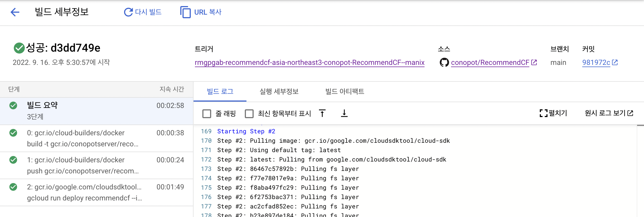Click the 펼치기 fullscreen bracket icon
Screen dimensions: 644x217
[543, 113]
